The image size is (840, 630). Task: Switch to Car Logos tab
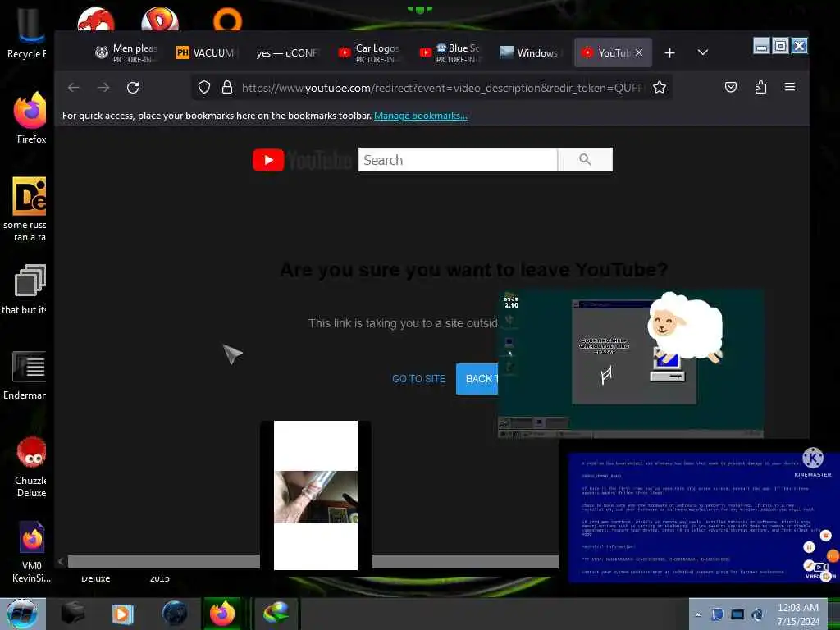[368, 52]
